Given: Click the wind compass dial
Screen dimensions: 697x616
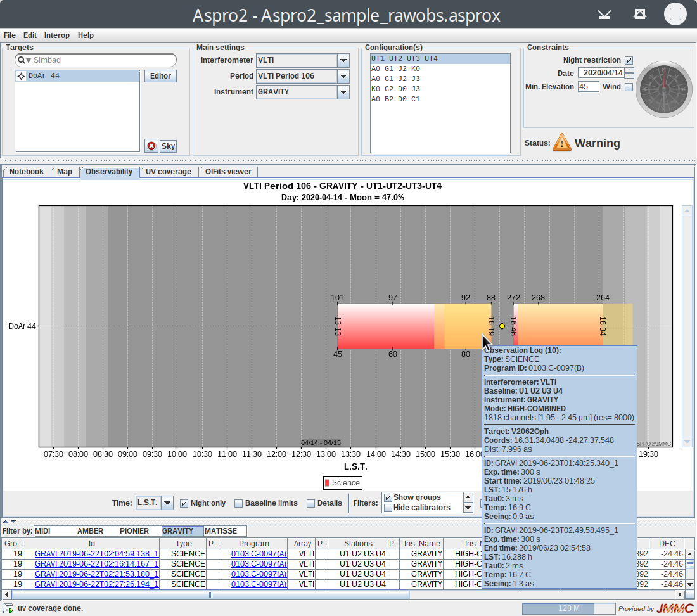Looking at the screenshot, I should [x=663, y=89].
